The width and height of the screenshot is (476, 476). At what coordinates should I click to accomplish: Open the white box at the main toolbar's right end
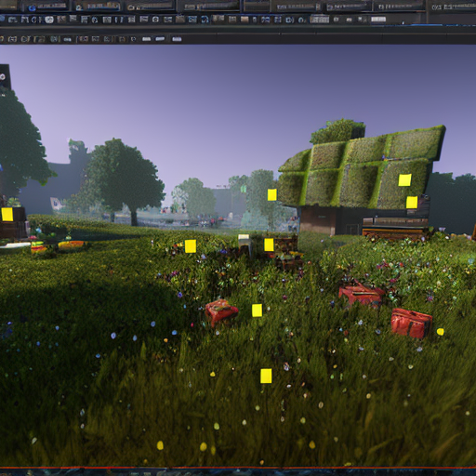point(378,20)
